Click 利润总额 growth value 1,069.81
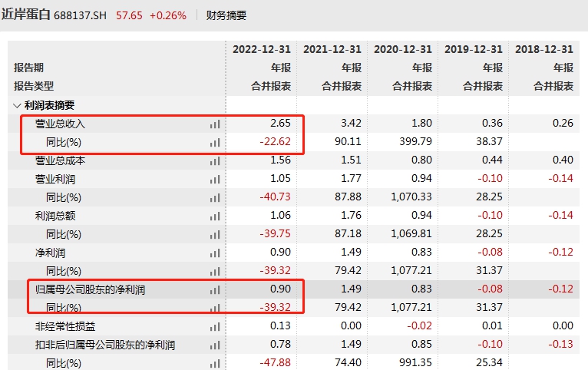 click(411, 233)
